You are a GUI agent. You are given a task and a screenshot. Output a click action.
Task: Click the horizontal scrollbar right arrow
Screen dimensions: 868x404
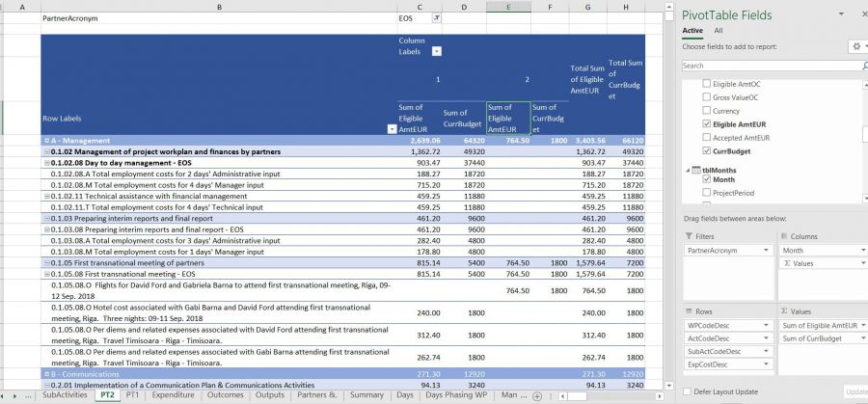[x=660, y=396]
